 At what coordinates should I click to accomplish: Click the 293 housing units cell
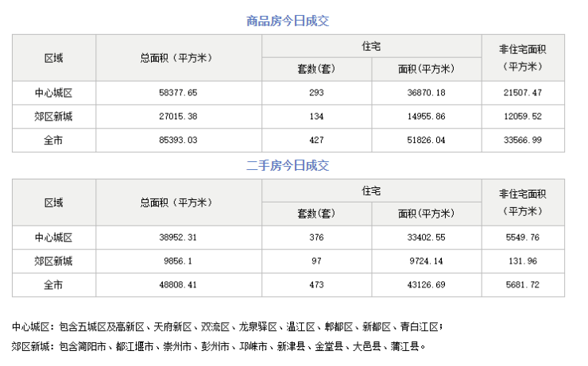click(x=315, y=93)
